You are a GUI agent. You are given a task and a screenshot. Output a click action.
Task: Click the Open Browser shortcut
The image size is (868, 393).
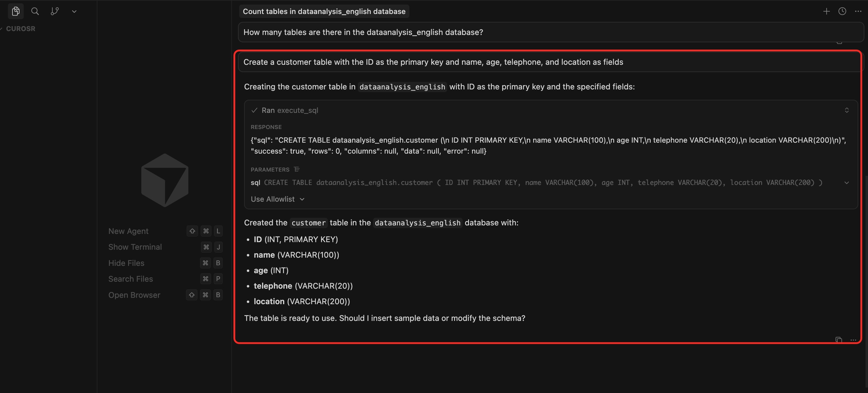pyautogui.click(x=134, y=295)
